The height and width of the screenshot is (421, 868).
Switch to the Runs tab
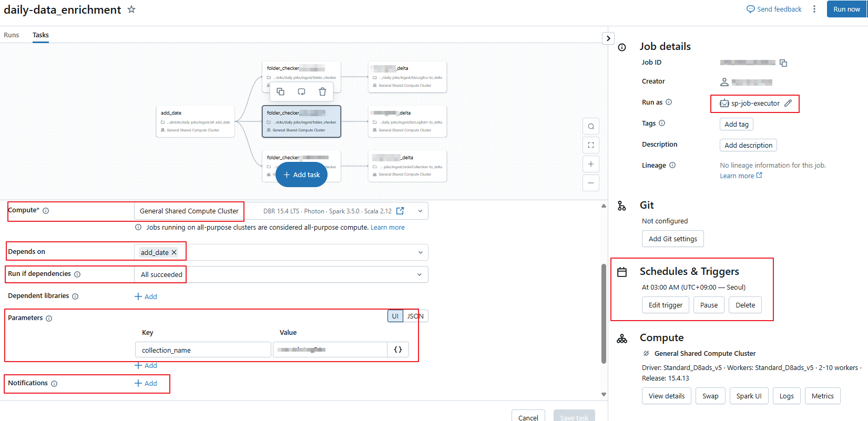pyautogui.click(x=12, y=35)
